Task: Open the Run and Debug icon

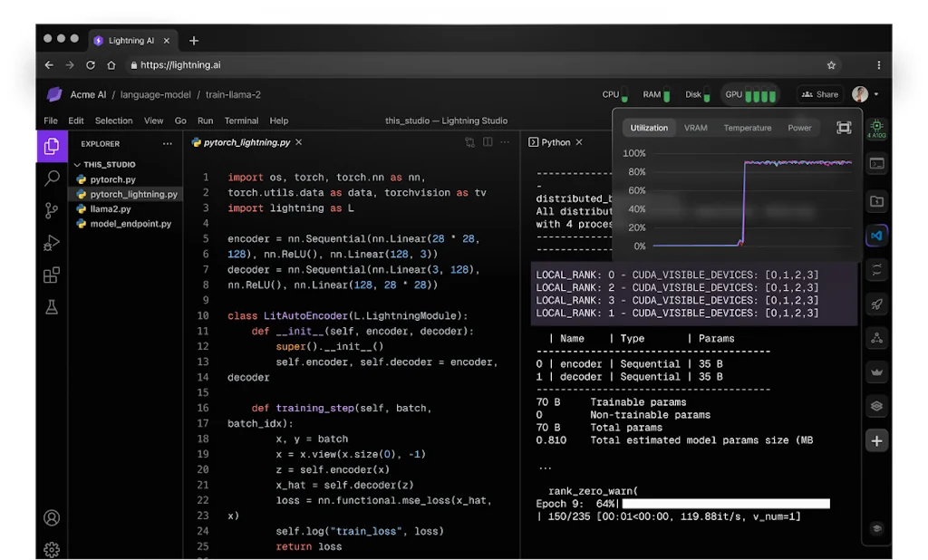Action: (52, 243)
